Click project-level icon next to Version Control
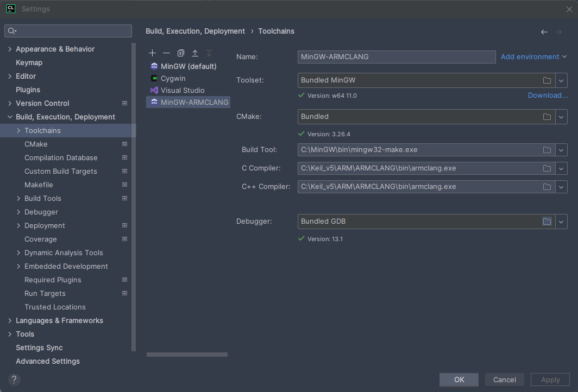 124,104
